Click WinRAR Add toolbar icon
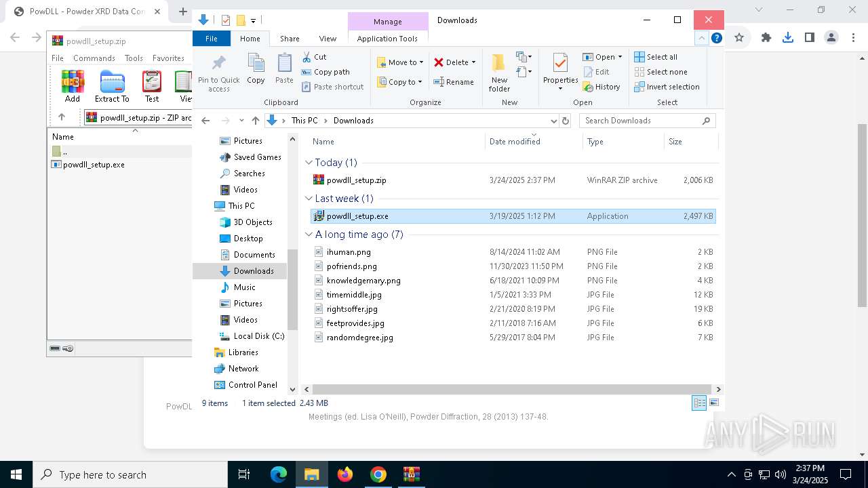 73,86
